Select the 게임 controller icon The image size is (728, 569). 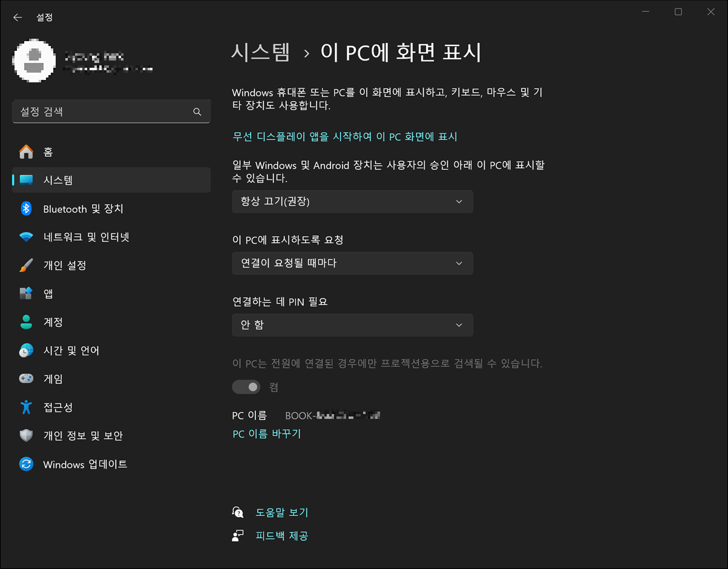pyautogui.click(x=26, y=379)
